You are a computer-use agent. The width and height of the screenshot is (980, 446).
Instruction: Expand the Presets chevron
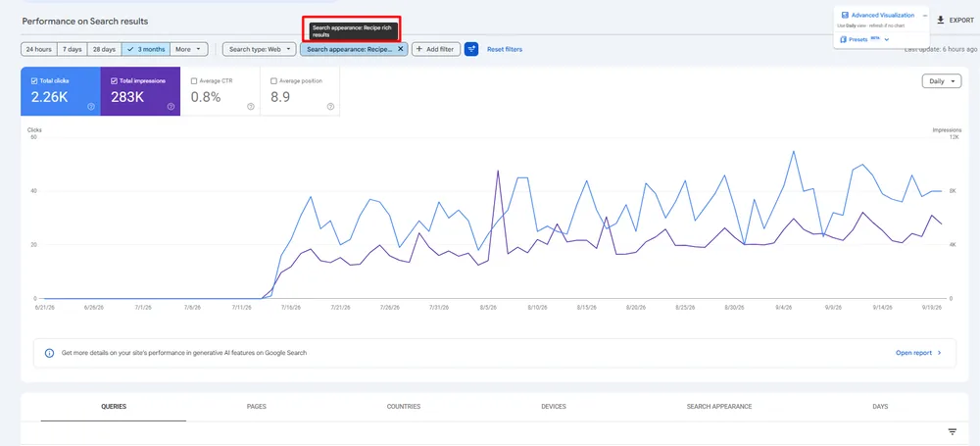coord(886,39)
